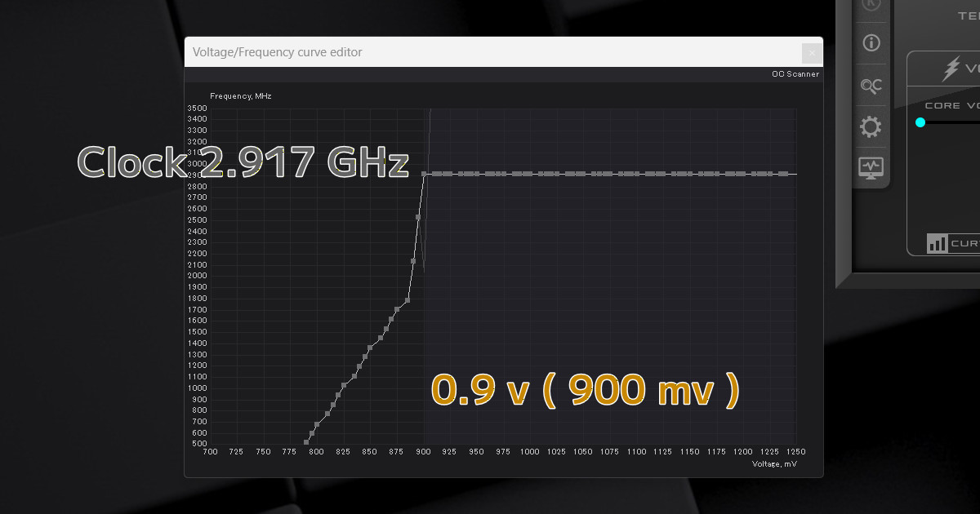
Task: Click OC Scanner in the curve editor
Action: 795,74
